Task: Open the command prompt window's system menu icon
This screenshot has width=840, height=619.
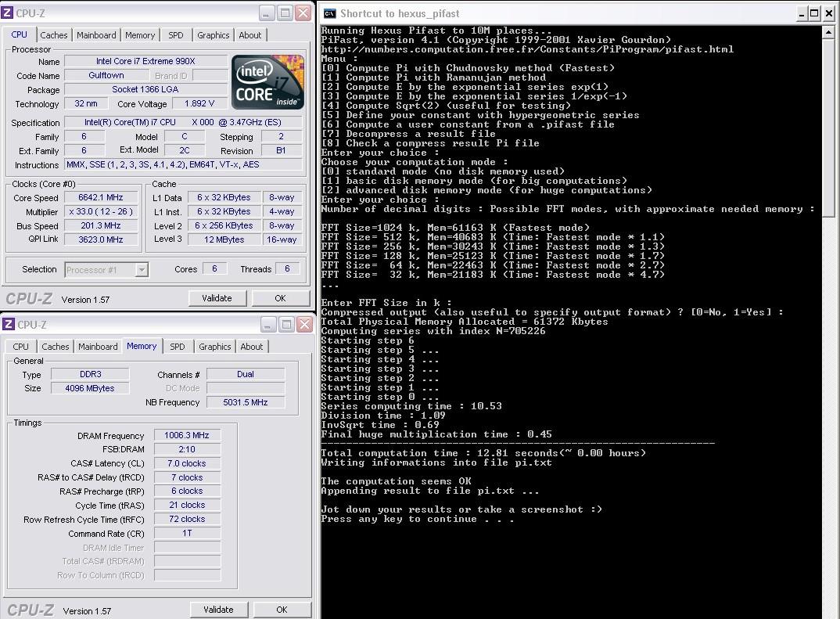Action: [x=330, y=13]
